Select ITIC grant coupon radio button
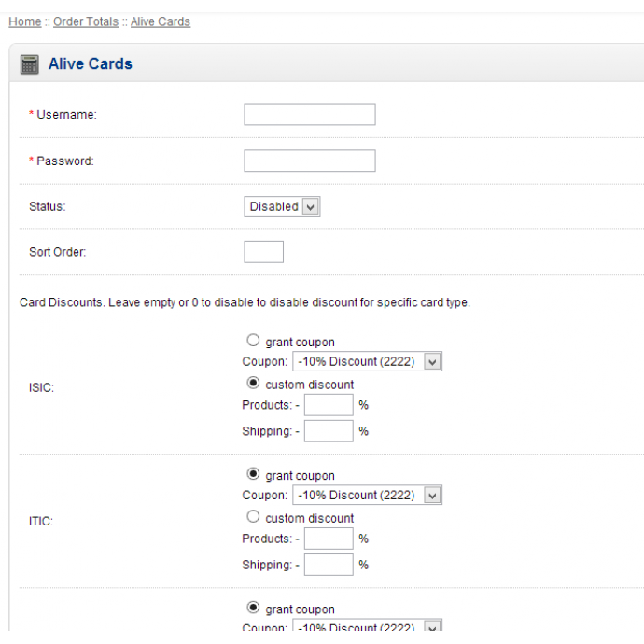The image size is (644, 644). (x=253, y=474)
